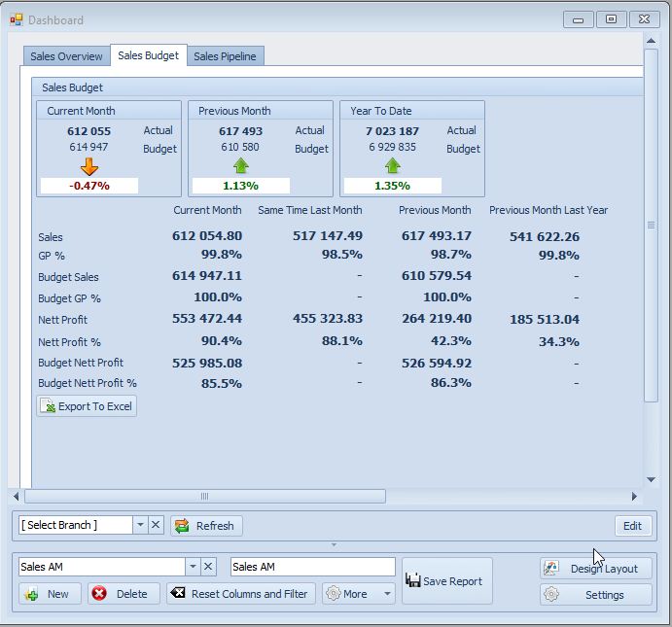
Task: Open the Select Branch dropdown arrow
Action: tap(140, 525)
